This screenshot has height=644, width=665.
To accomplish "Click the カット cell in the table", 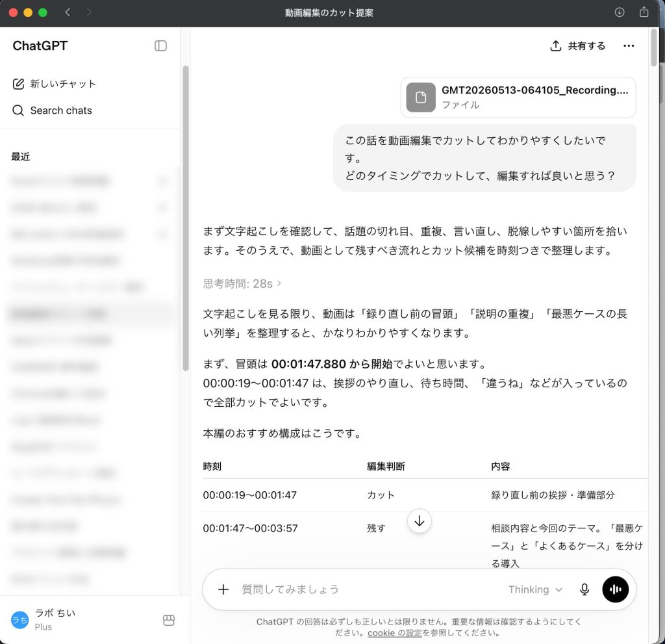I will click(x=381, y=495).
